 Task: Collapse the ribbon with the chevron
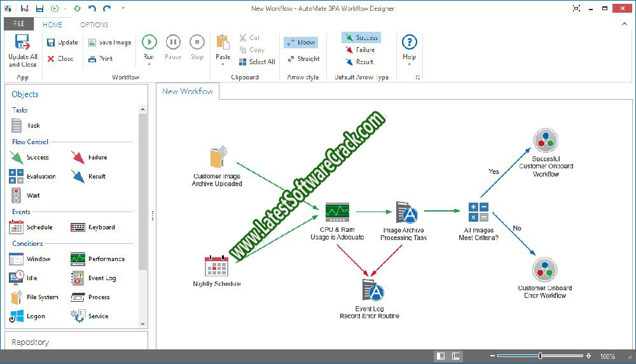[625, 24]
